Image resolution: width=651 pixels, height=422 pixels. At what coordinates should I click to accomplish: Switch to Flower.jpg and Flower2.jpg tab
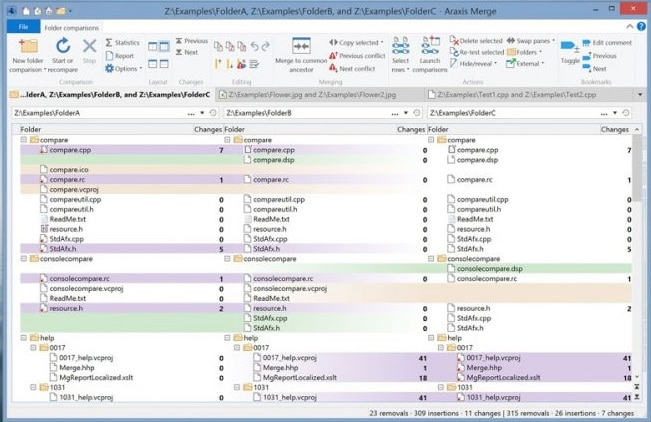coord(320,95)
